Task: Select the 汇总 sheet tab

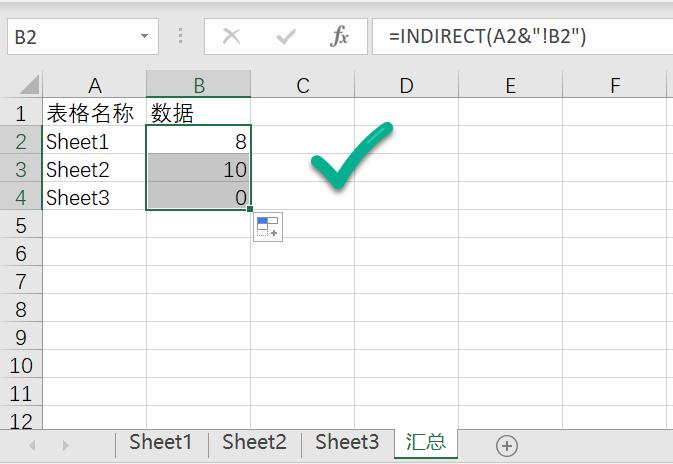Action: (x=426, y=443)
